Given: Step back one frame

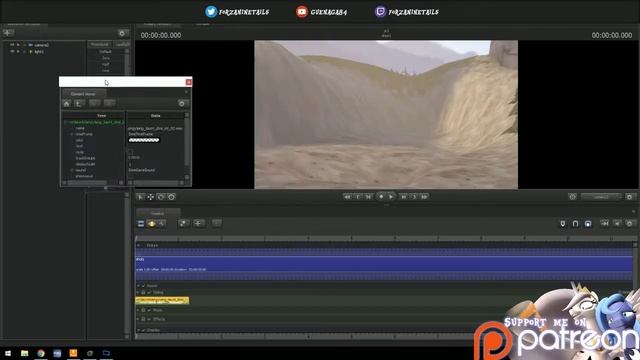Looking at the screenshot, I should pyautogui.click(x=368, y=197).
